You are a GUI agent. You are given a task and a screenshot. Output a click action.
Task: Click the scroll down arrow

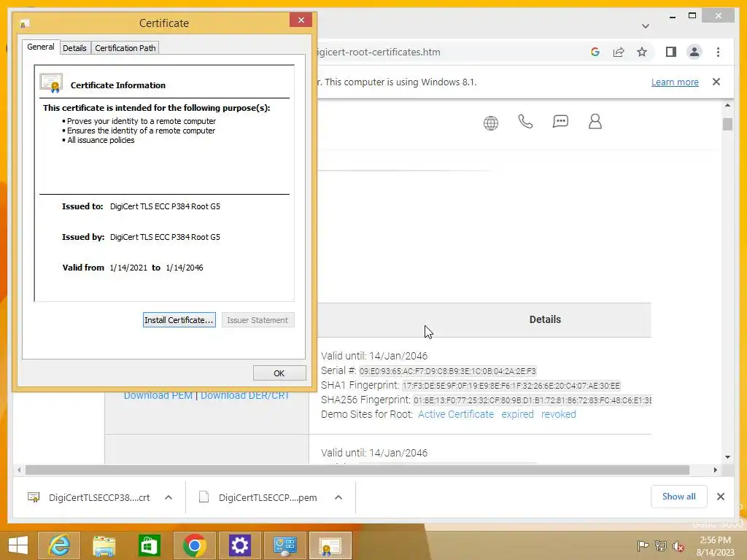(x=727, y=457)
